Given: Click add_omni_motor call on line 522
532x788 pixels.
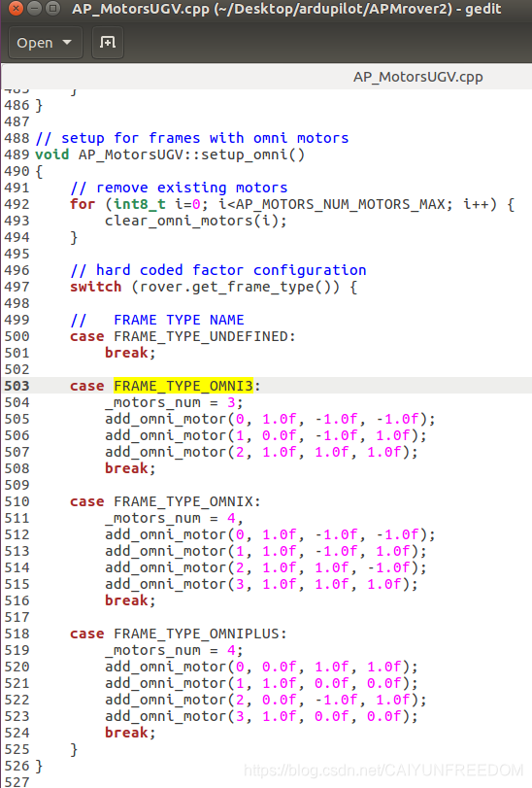Looking at the screenshot, I should click(x=265, y=700).
